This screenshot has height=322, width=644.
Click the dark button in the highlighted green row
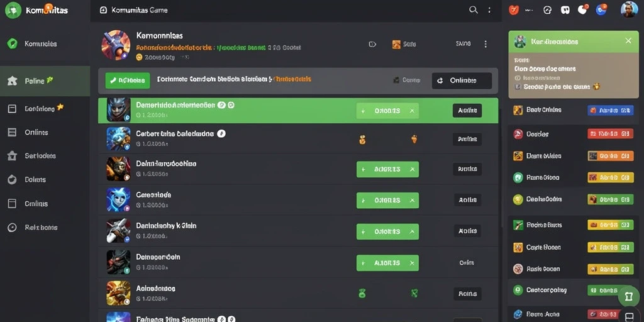(x=467, y=111)
